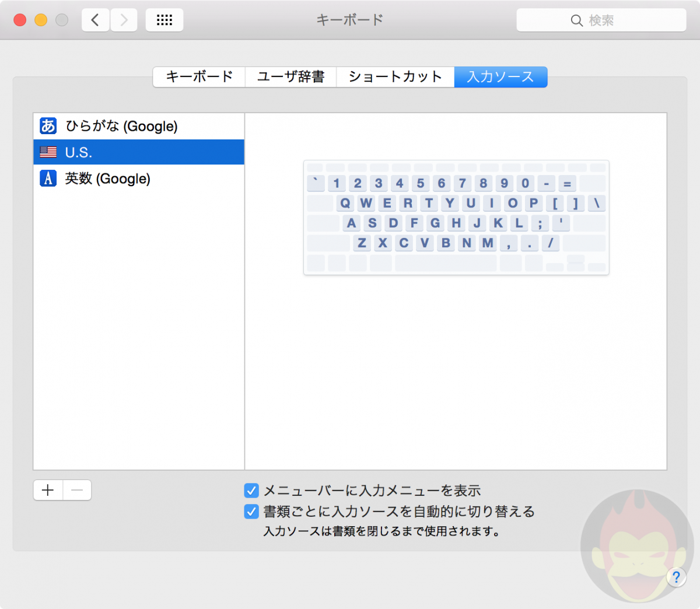
Task: Toggle the input menu display checkbox off
Action: pyautogui.click(x=251, y=491)
